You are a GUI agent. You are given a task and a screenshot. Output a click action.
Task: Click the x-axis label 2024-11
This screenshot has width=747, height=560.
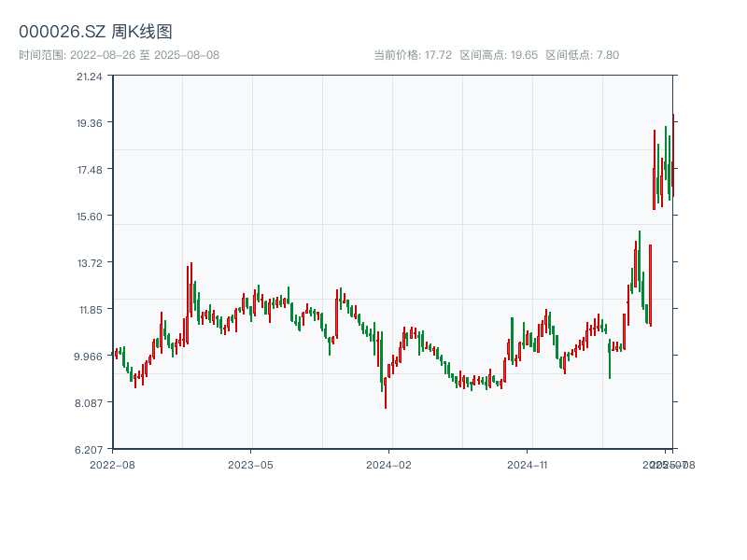[x=527, y=465]
